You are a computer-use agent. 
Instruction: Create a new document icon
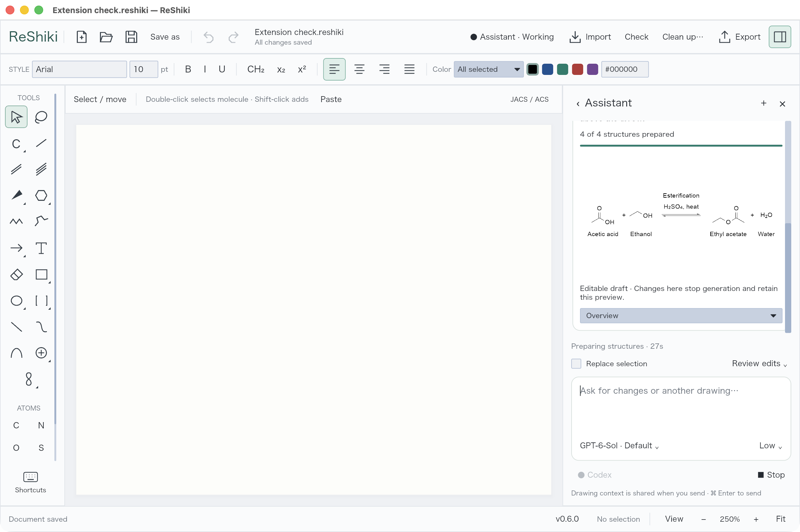[82, 37]
